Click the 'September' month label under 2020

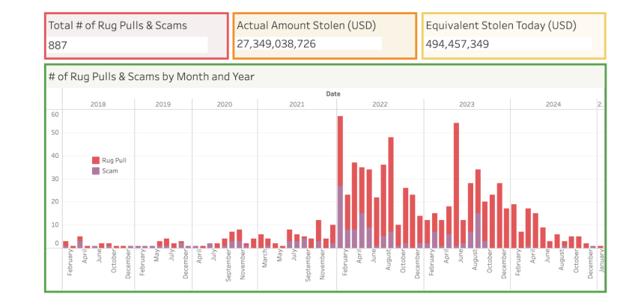tap(228, 265)
